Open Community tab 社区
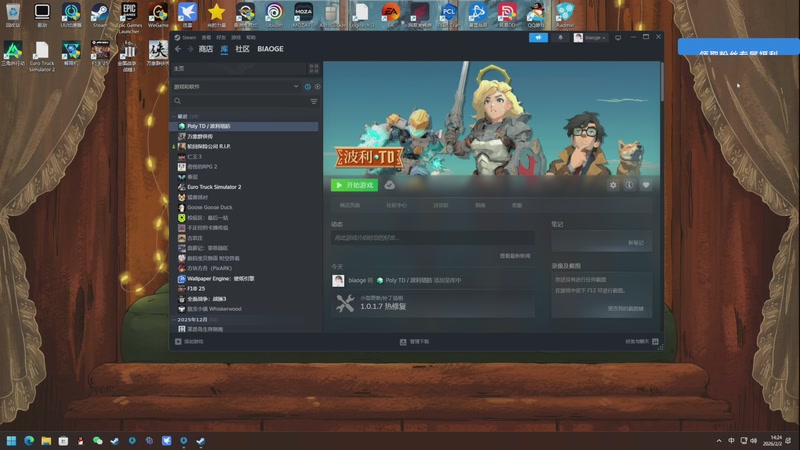Screen dimensions: 800x450 [242, 49]
